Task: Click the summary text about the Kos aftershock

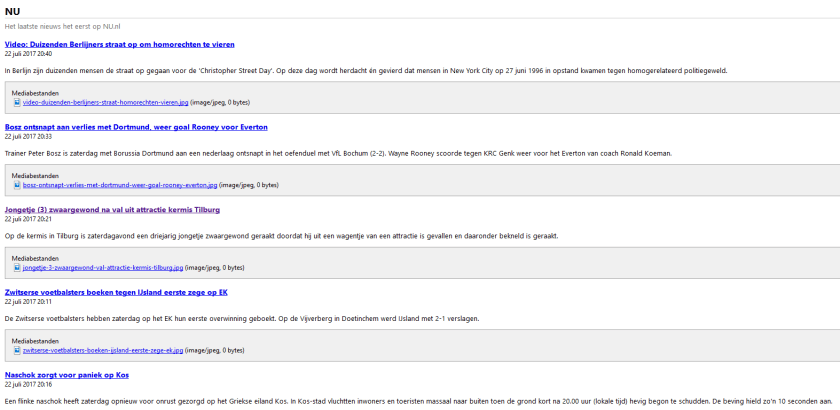Action: tap(400, 400)
